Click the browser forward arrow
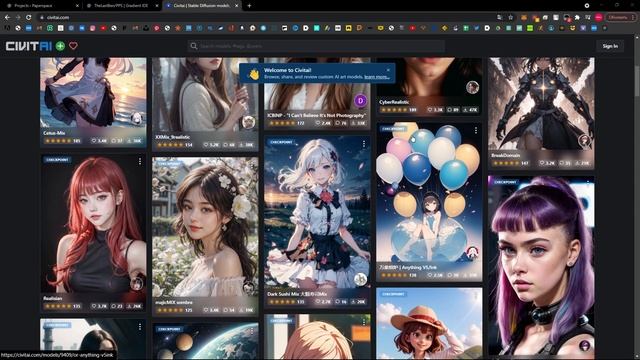Image resolution: width=640 pixels, height=360 pixels. 18,18
